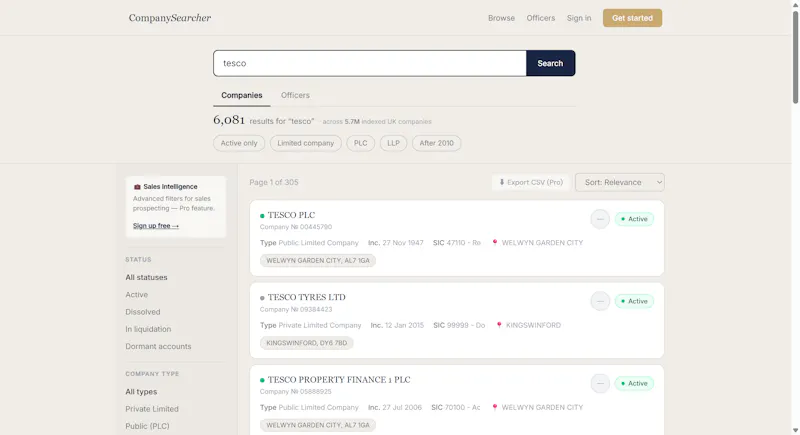Filter company type by Private Limited
Viewport: 800px width, 435px height.
[x=152, y=409]
